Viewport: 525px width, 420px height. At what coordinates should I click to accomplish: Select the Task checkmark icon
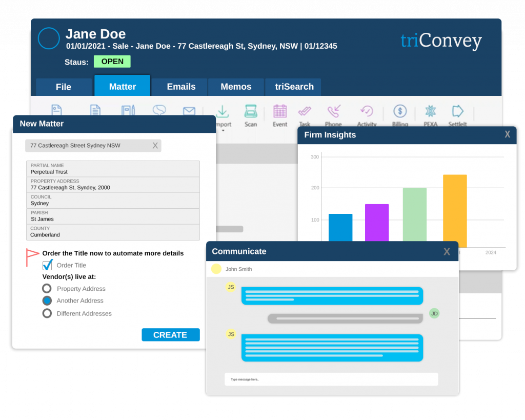[x=305, y=111]
